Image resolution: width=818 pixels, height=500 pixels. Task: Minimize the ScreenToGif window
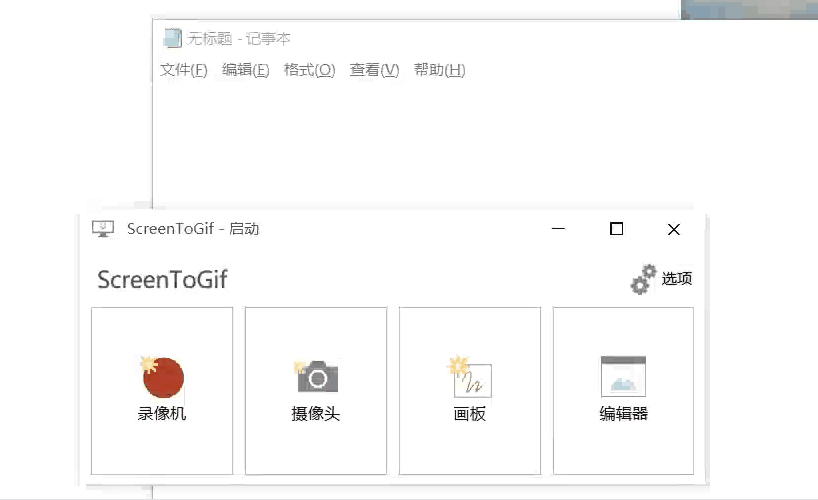tap(558, 229)
